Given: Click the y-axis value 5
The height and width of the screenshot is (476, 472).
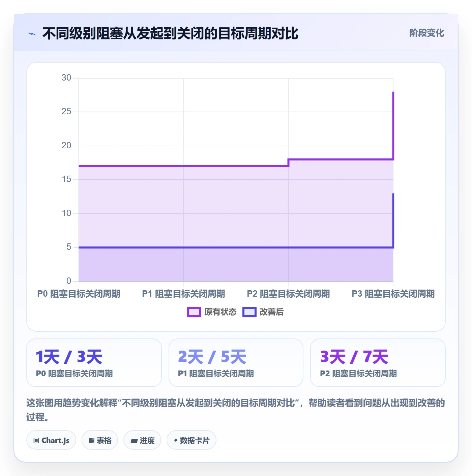Looking at the screenshot, I should click(x=69, y=247).
